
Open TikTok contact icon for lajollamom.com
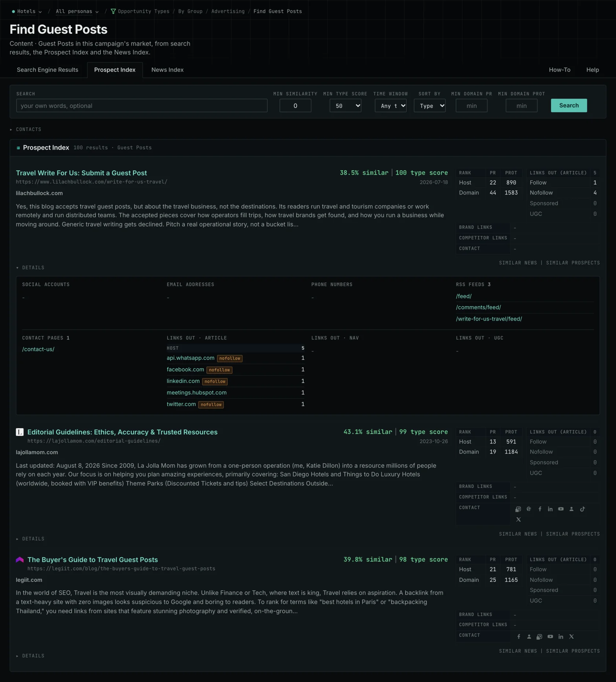click(582, 509)
